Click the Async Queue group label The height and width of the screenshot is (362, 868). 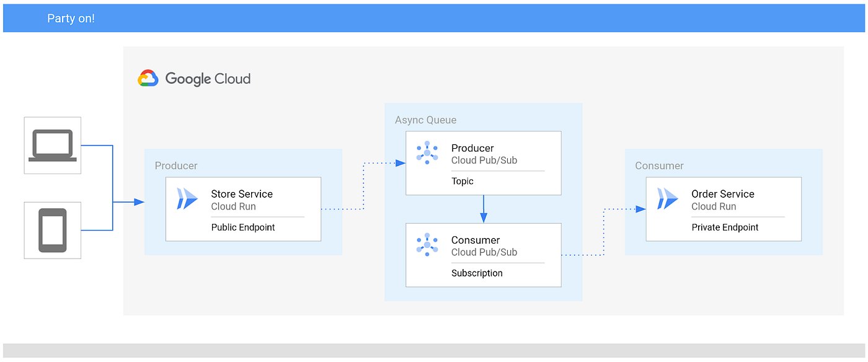coord(425,120)
